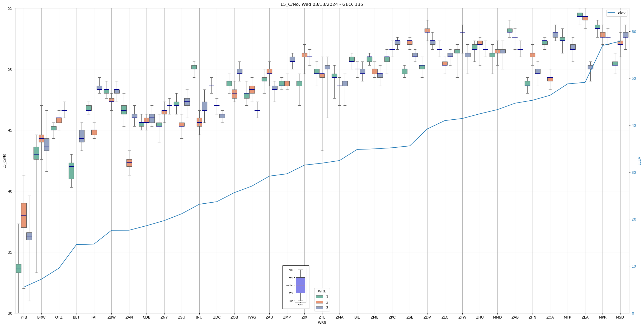
Task: Click the ZTL station label
Action: click(322, 317)
